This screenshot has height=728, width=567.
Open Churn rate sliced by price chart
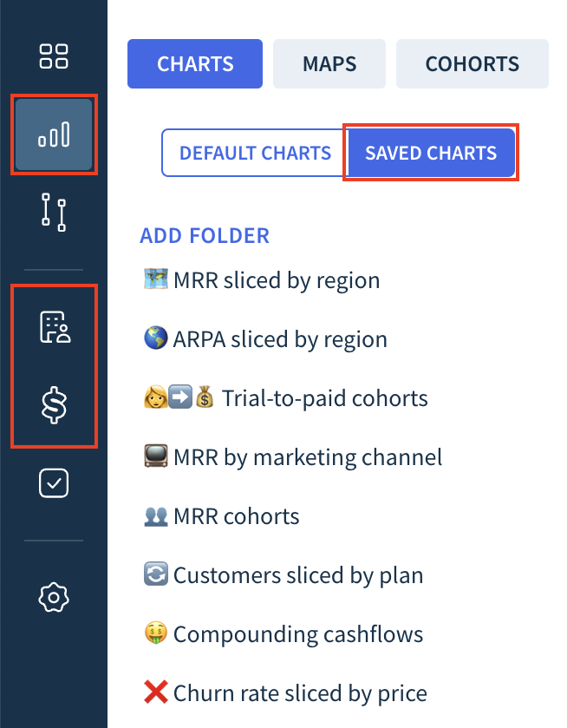tap(285, 693)
